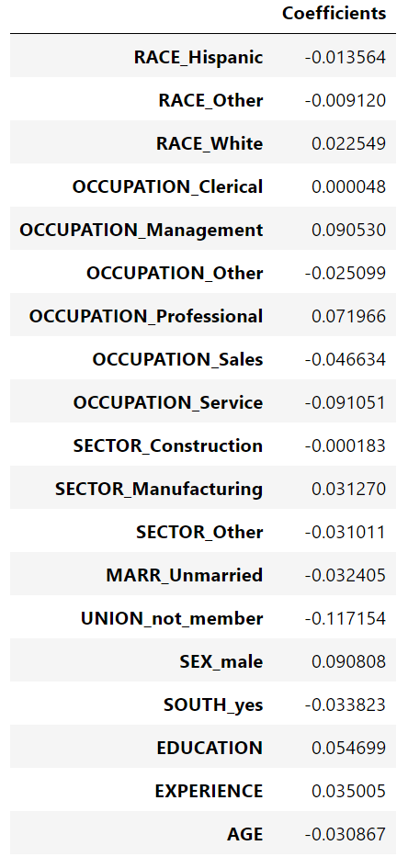The height and width of the screenshot is (868, 408).
Task: Click the OCCUPATION_Service row label
Action: tap(168, 402)
